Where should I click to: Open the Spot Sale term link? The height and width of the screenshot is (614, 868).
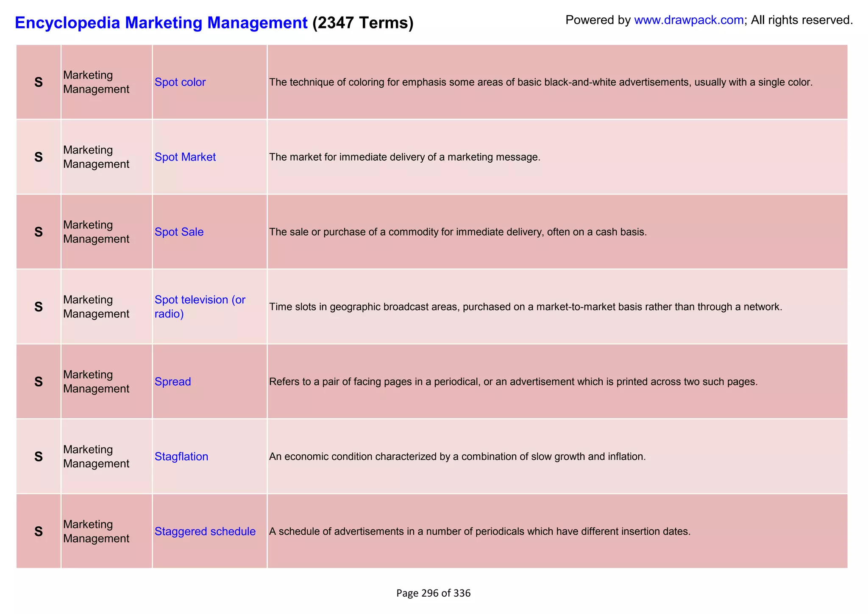click(x=179, y=232)
